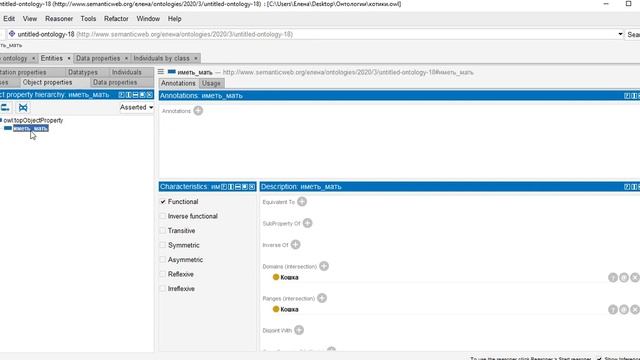Viewport: 640px width, 360px height.
Task: Open the Edit menu
Action: 9,19
